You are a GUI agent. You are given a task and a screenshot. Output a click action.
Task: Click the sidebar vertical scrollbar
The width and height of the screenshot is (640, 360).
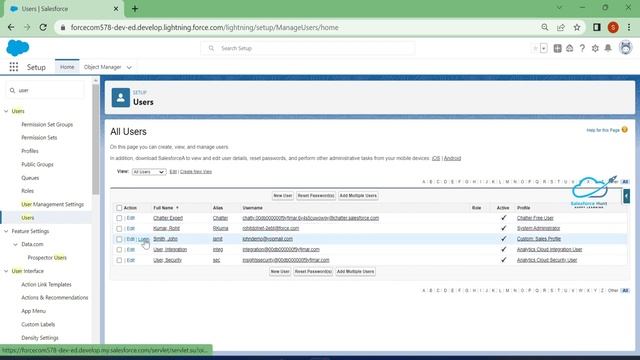tap(96, 139)
